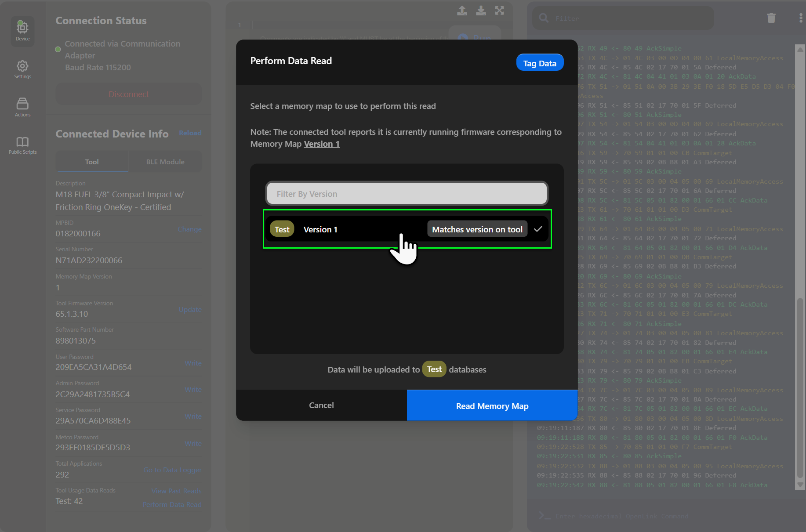Screen dimensions: 806x532
Task: Open the View Past Reads link
Action: pos(176,491)
